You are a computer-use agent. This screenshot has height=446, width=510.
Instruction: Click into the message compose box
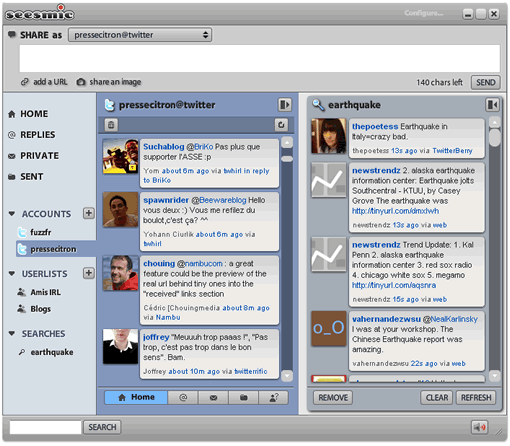pos(260,58)
